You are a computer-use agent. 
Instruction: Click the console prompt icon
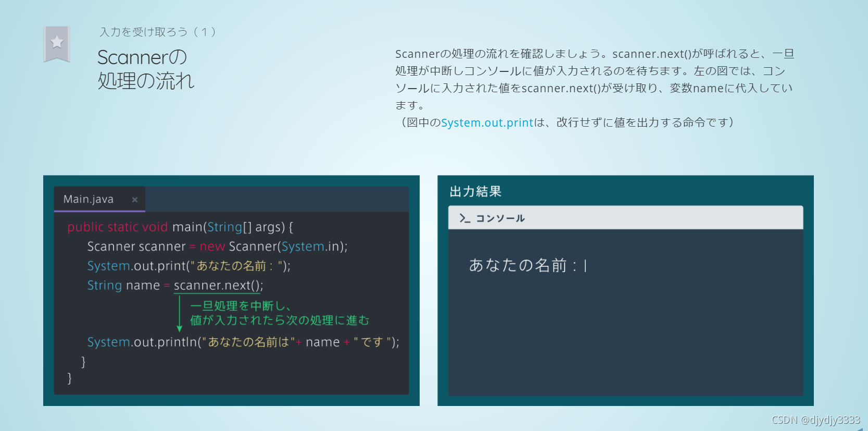(465, 218)
